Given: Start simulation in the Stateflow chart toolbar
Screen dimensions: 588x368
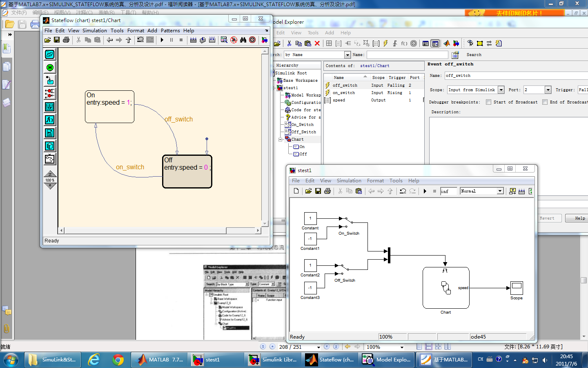Looking at the screenshot, I should pyautogui.click(x=162, y=40).
